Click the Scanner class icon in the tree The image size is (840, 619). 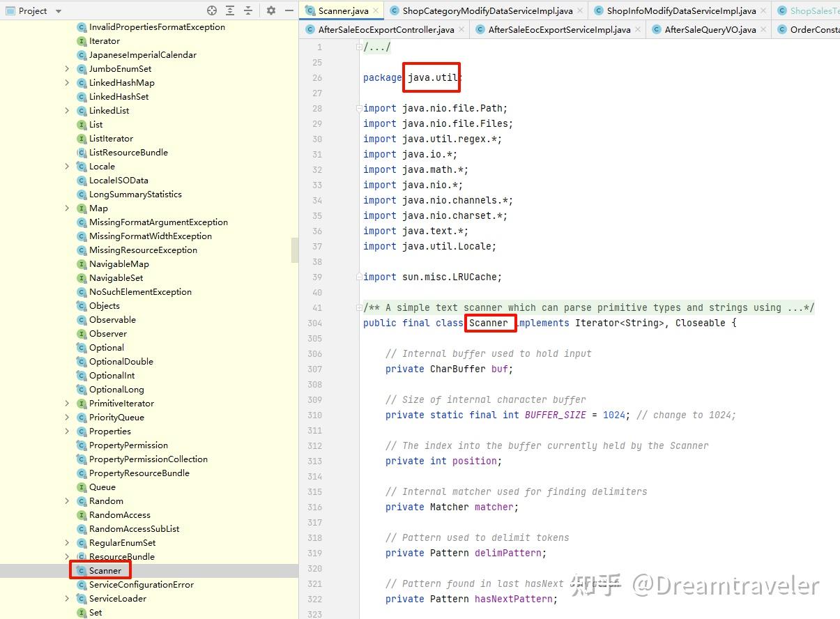click(x=83, y=570)
